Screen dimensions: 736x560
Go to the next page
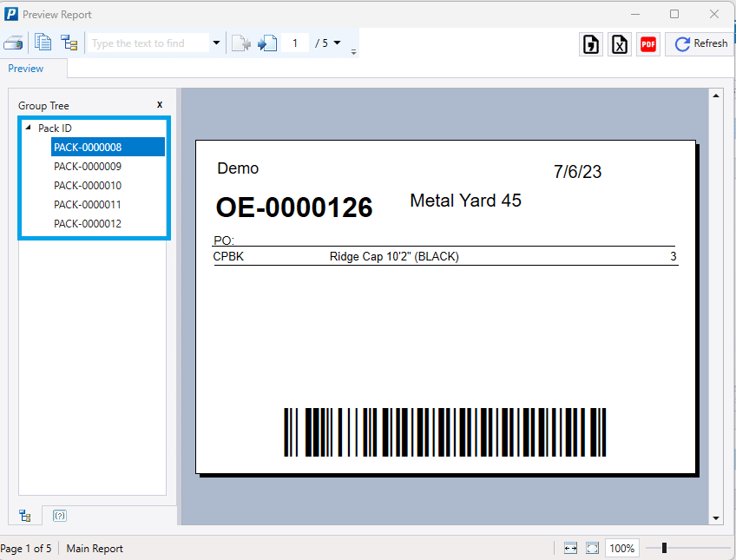pos(267,43)
